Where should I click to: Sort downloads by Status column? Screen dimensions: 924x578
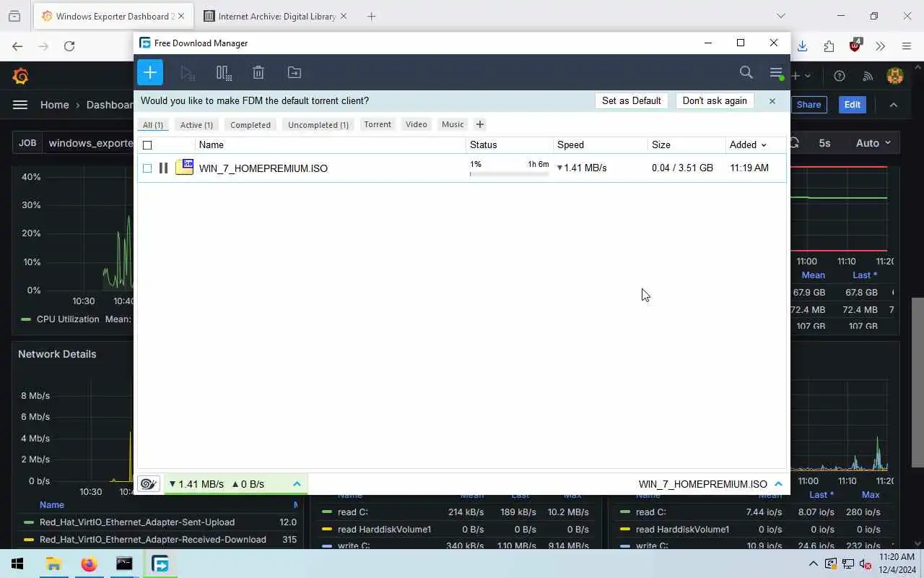pyautogui.click(x=484, y=144)
